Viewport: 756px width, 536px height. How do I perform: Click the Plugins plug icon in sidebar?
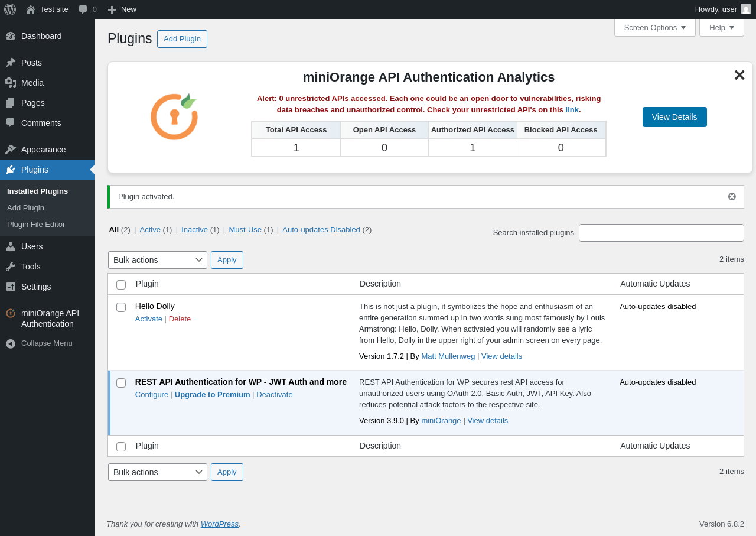click(x=11, y=170)
